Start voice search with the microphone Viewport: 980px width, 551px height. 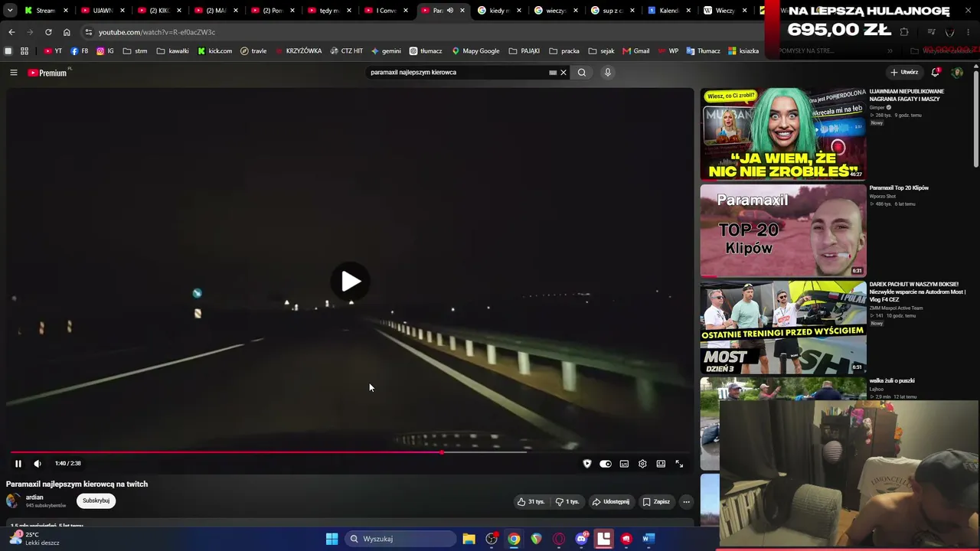608,73
